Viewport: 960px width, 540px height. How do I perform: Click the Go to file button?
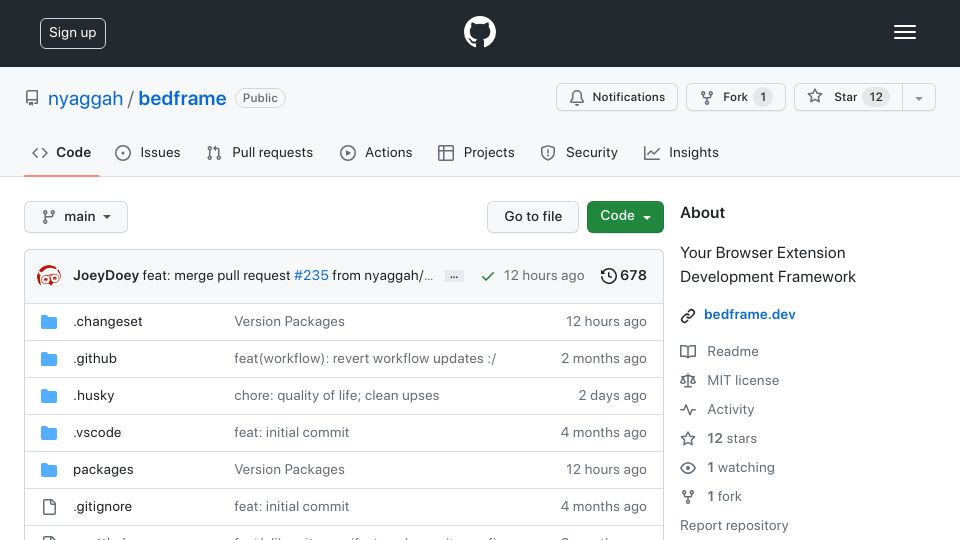[533, 217]
